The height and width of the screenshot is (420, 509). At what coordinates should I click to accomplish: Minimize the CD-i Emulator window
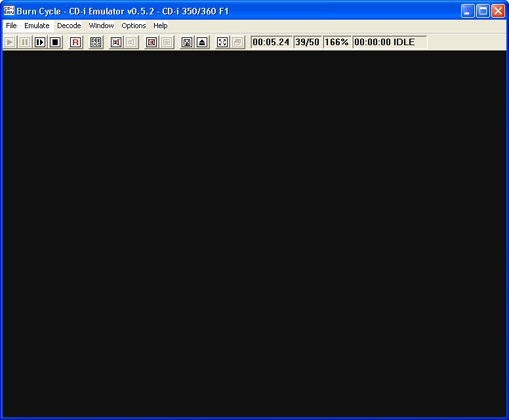point(468,11)
